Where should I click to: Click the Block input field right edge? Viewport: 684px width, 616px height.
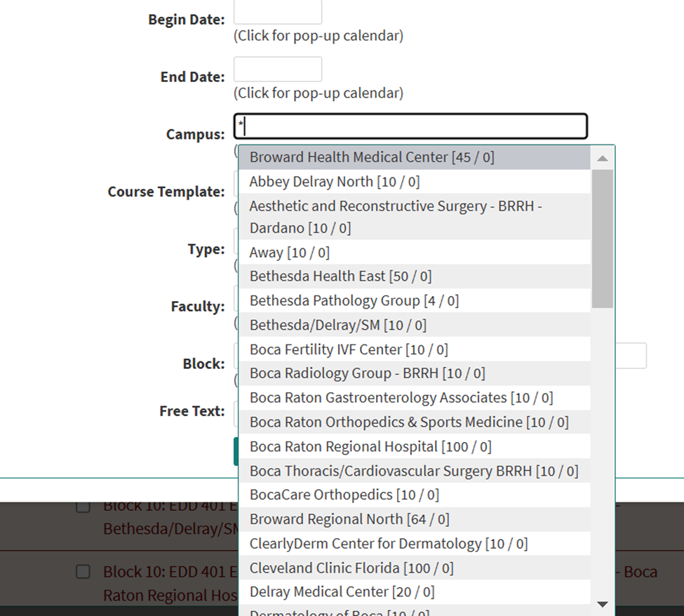coord(631,356)
